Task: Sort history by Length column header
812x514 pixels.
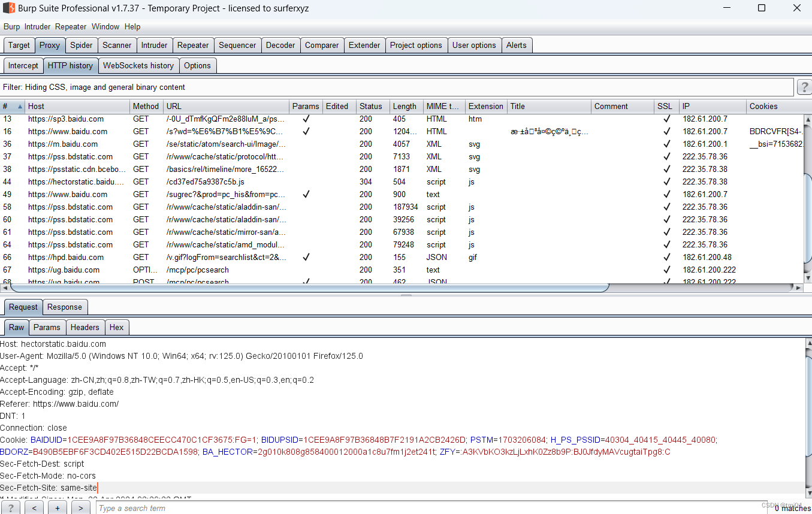Action: [406, 106]
